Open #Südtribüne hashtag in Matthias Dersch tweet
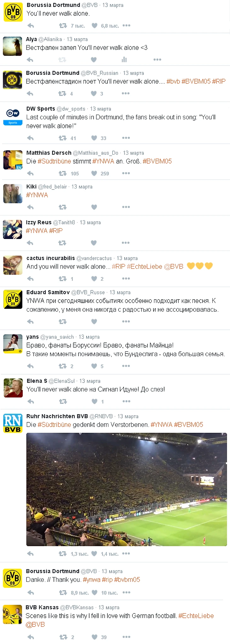The width and height of the screenshot is (230, 644). [x=54, y=161]
